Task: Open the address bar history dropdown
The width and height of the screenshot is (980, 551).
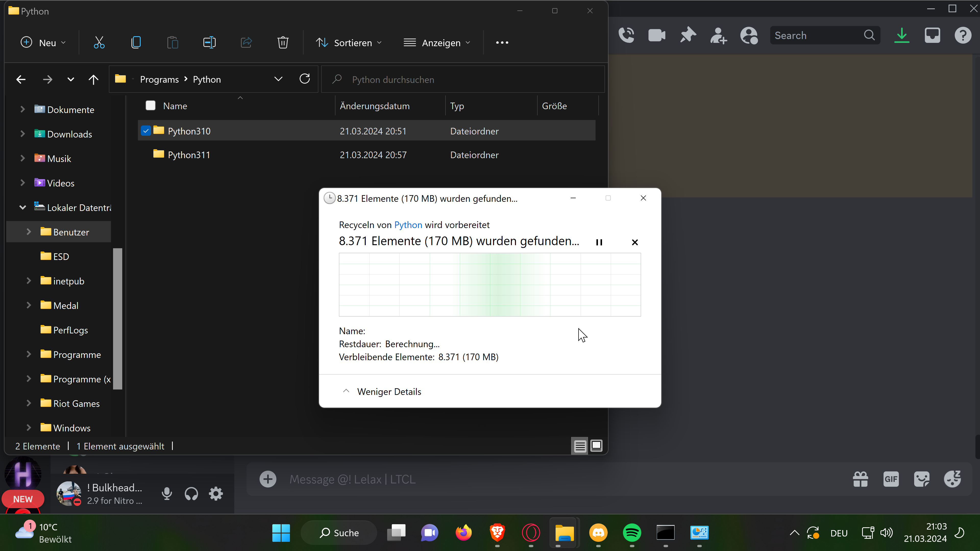Action: [278, 79]
